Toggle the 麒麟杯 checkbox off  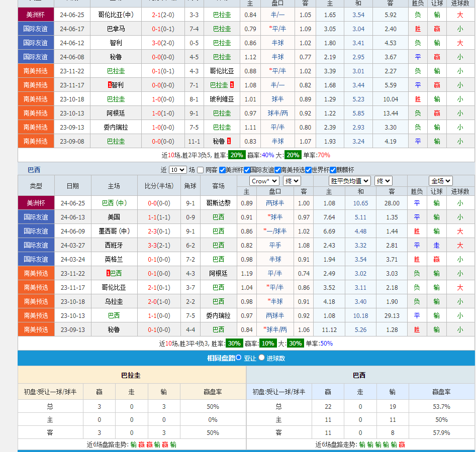coord(333,170)
